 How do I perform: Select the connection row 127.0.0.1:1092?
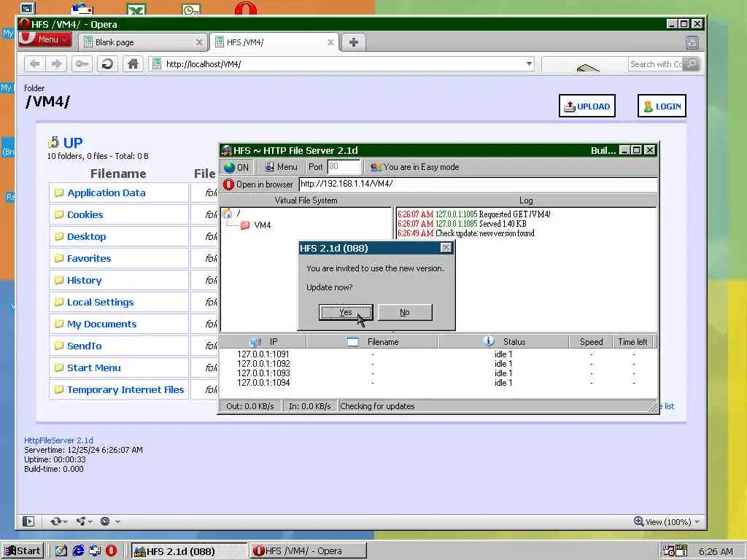click(438, 364)
